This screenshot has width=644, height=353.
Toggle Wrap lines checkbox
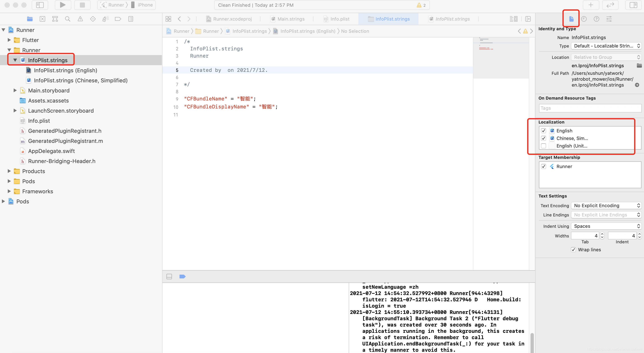click(x=574, y=249)
